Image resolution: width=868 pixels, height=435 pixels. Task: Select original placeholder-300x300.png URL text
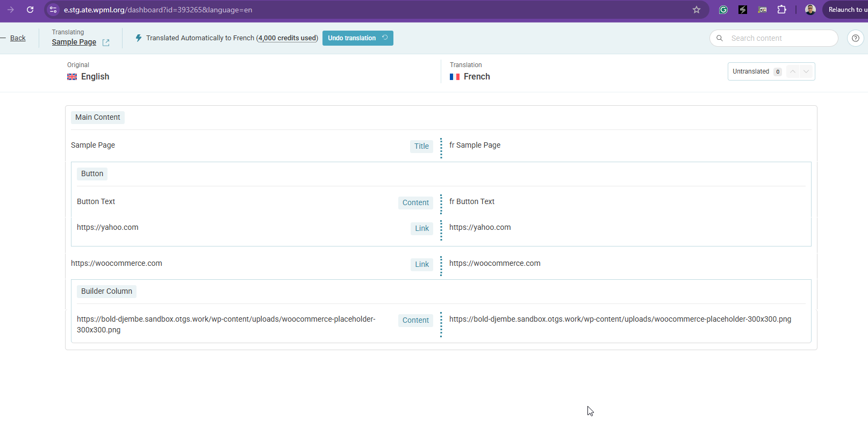226,324
